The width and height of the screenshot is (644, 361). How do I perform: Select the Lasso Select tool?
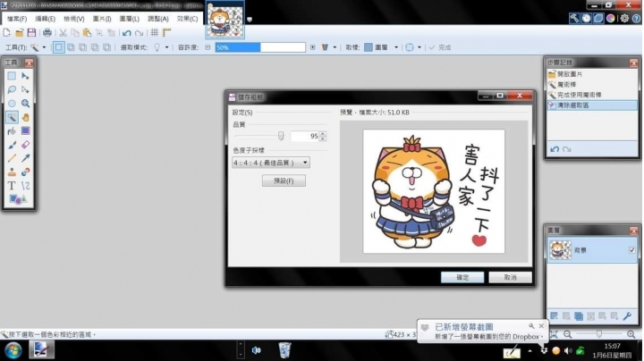(12, 89)
